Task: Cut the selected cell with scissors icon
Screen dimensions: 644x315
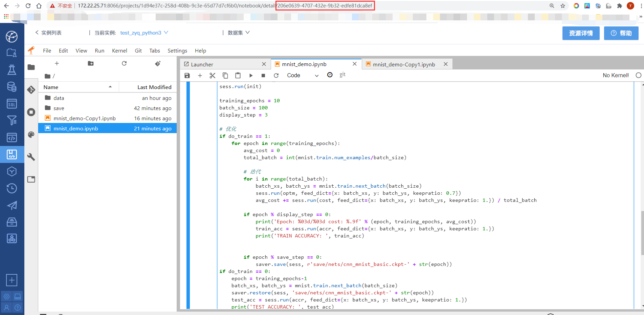Action: (213, 75)
